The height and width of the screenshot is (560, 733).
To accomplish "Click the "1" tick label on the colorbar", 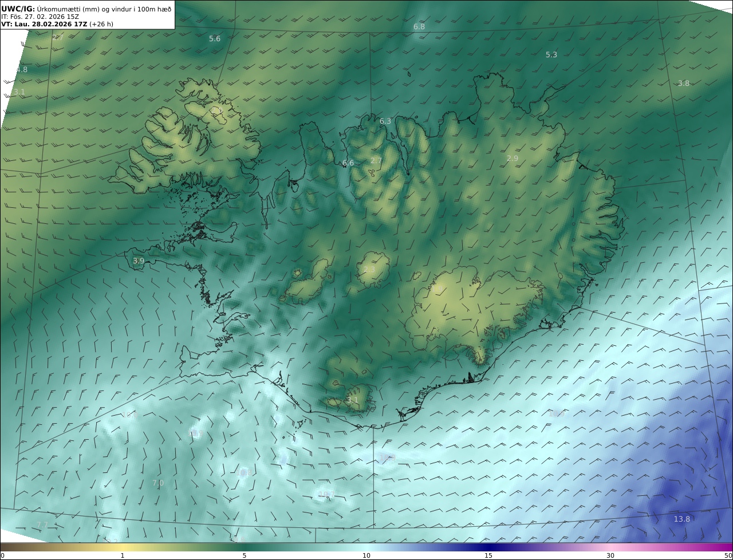I will coord(123,555).
